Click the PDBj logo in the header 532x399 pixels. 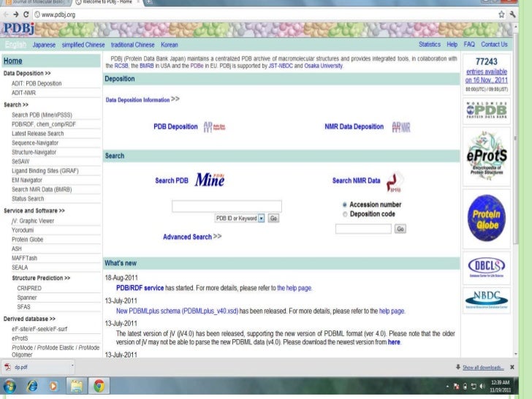point(19,28)
